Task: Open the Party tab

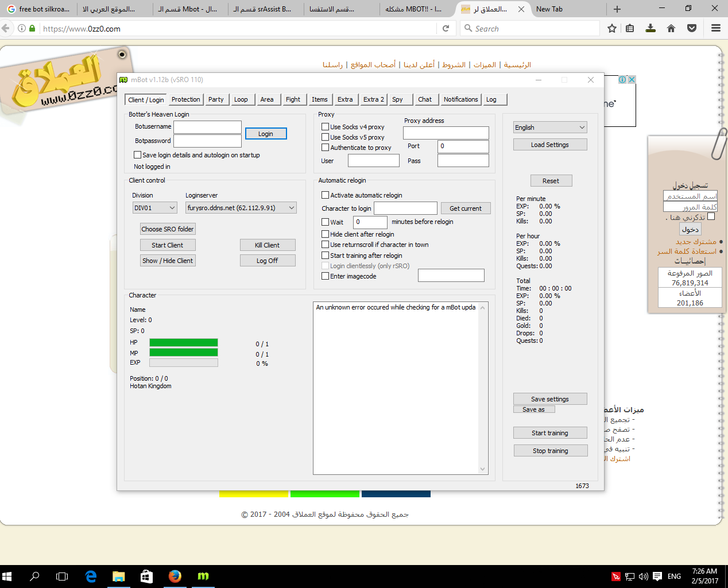Action: (x=216, y=99)
